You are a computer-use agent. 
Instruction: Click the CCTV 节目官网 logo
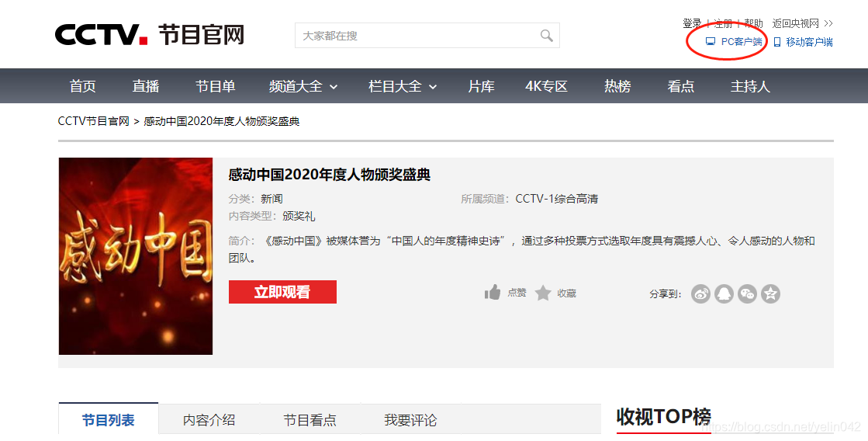150,34
